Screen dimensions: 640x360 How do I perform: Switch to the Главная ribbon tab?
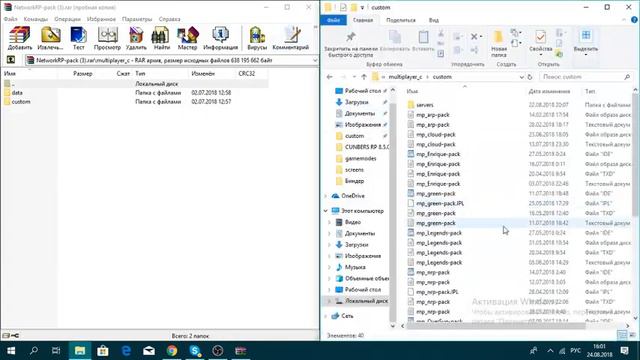click(363, 20)
